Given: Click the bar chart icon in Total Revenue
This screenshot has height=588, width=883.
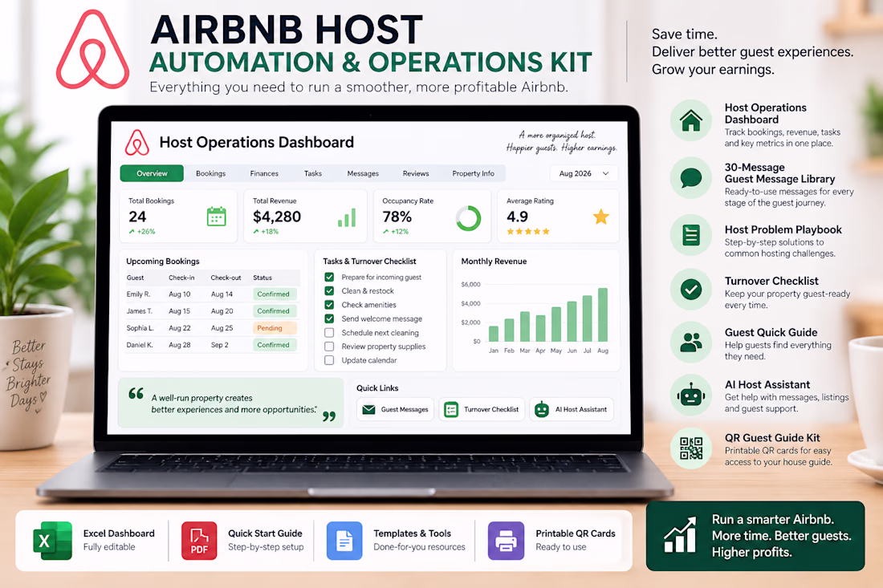Looking at the screenshot, I should pyautogui.click(x=347, y=217).
